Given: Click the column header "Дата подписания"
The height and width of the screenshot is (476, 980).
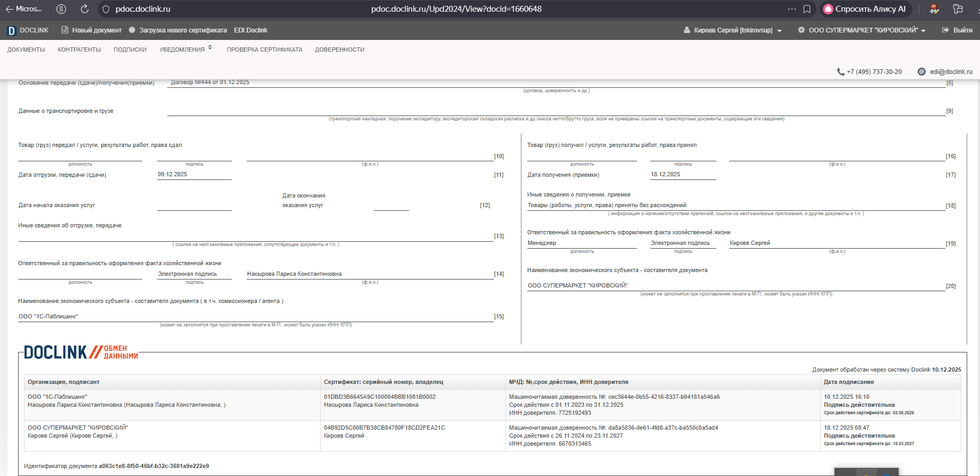Looking at the screenshot, I should (x=849, y=382).
